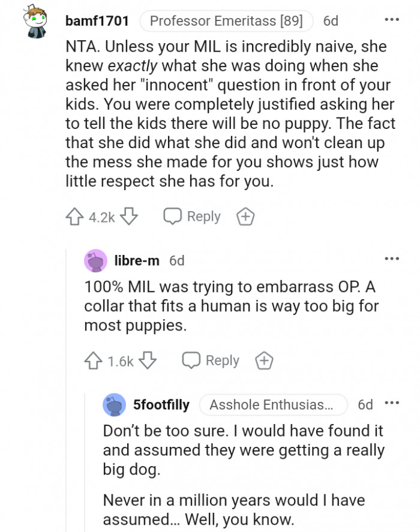Open libre-m's purple avatar

pyautogui.click(x=95, y=260)
